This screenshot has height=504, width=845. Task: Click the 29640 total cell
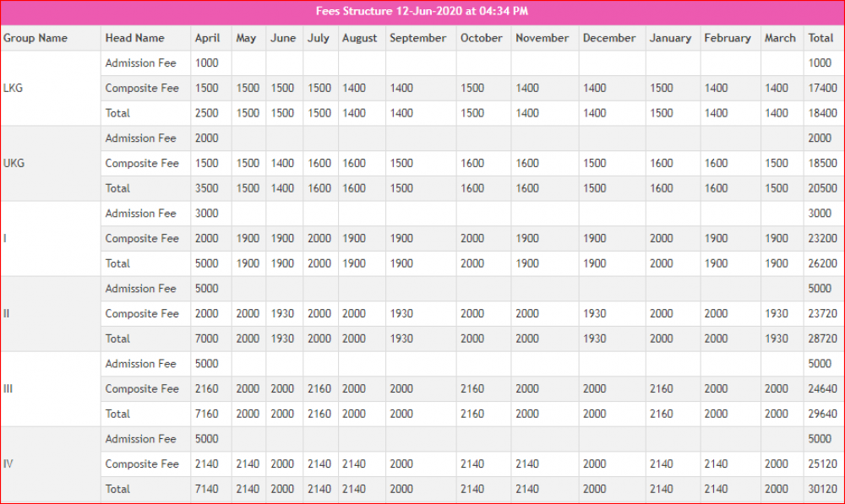coord(822,414)
